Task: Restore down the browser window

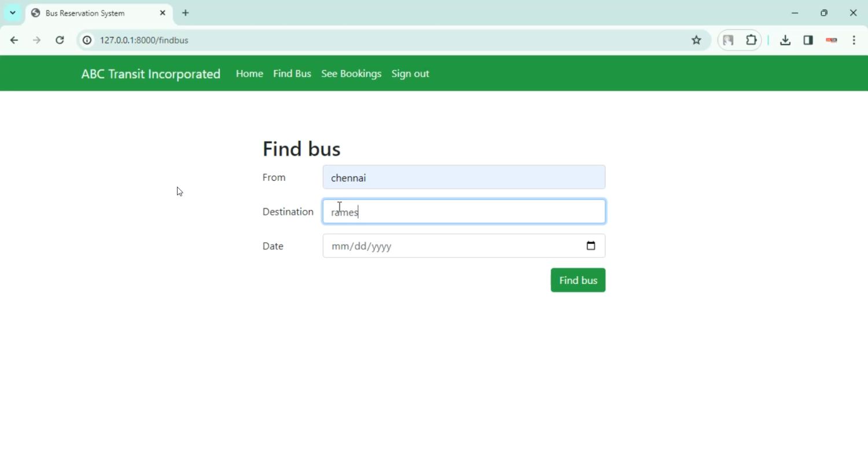Action: [824, 13]
